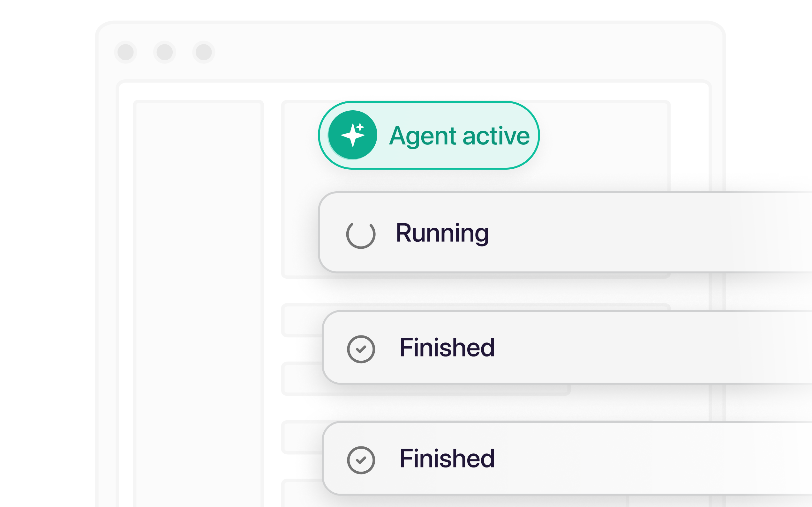
Task: Click the second Finished checkmark icon
Action: click(361, 460)
